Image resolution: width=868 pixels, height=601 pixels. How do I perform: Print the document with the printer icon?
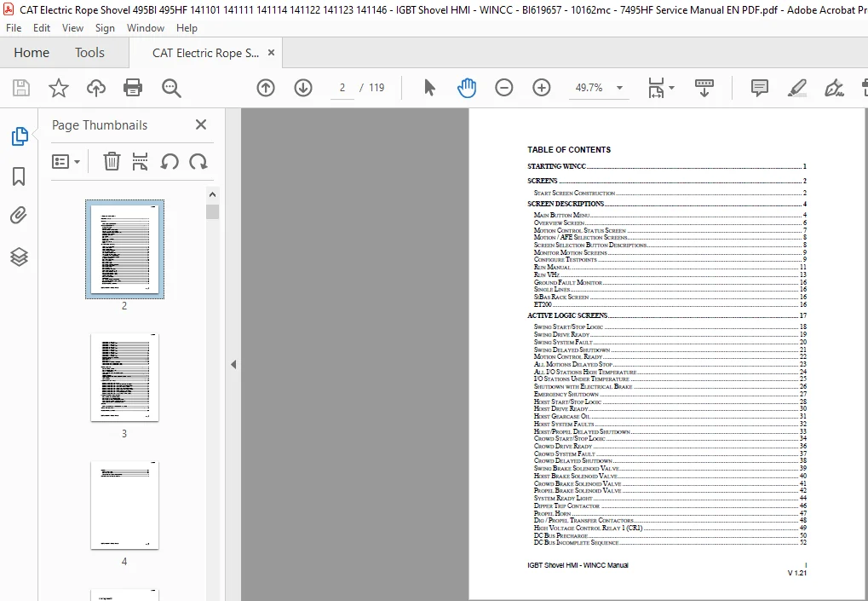(133, 88)
